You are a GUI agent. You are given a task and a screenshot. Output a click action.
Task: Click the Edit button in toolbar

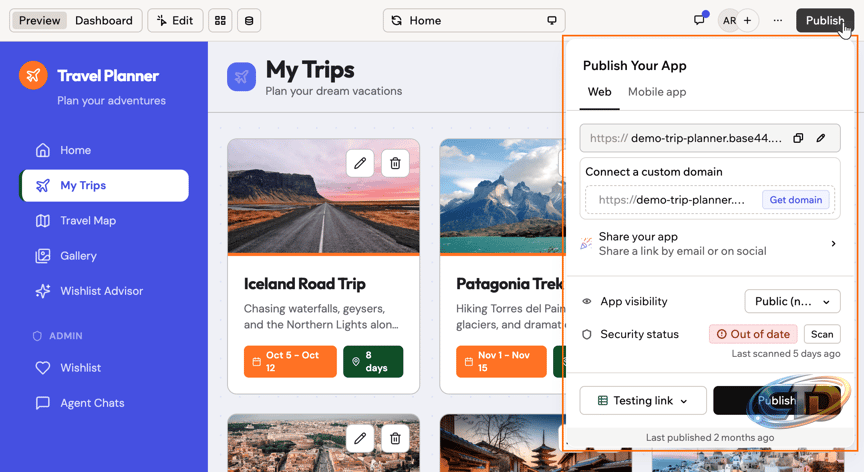pyautogui.click(x=175, y=20)
